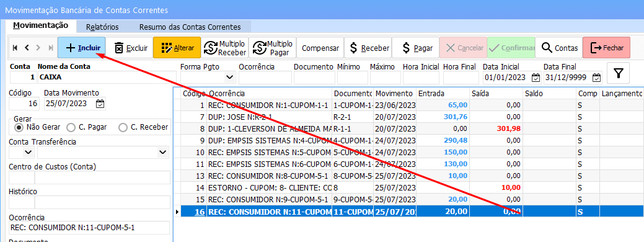Focus the Código field showing 16
The height and width of the screenshot is (242, 644).
point(24,104)
